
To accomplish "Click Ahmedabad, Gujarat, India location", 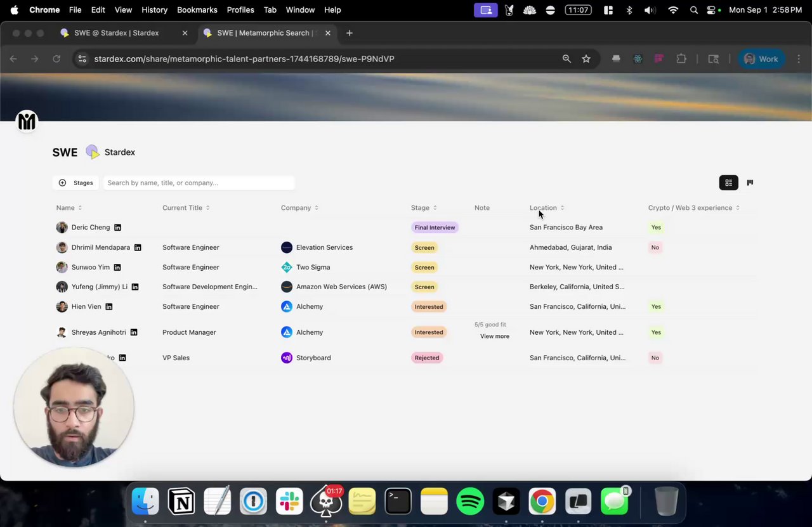I will point(571,247).
